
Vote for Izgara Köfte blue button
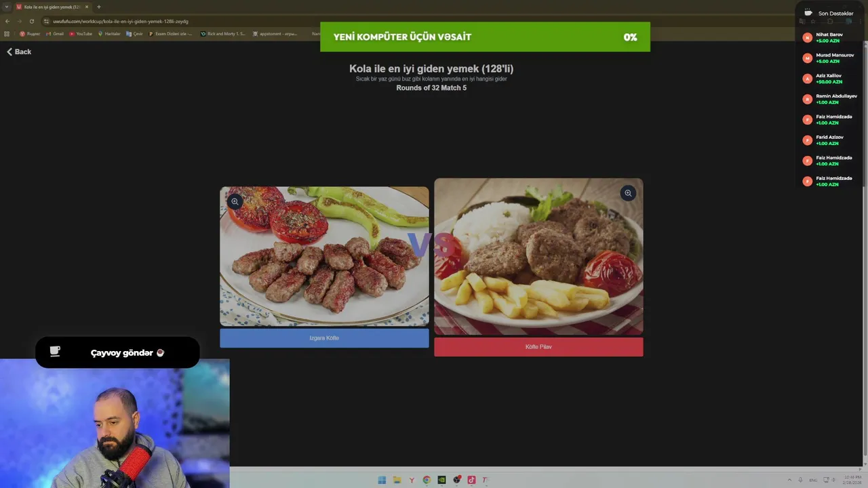pos(324,338)
